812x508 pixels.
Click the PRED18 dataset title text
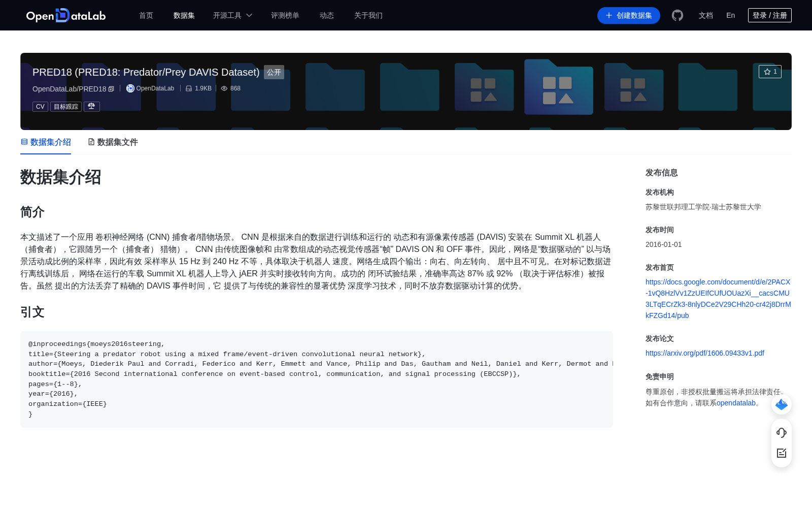146,72
